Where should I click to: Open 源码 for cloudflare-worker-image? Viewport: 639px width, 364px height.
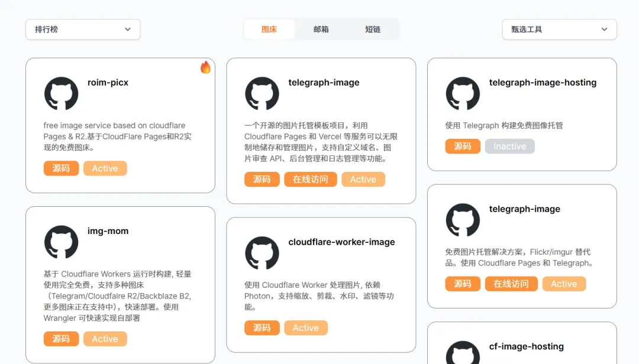pos(262,328)
